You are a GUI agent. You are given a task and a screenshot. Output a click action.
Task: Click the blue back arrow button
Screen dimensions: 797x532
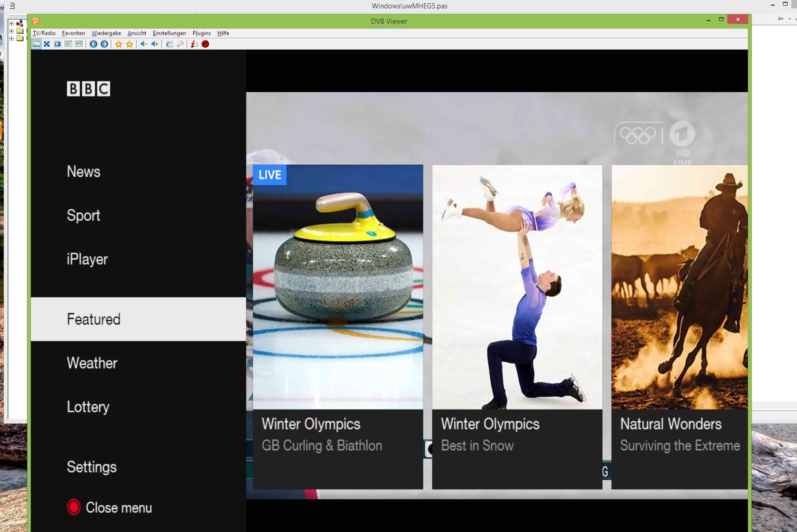tap(93, 44)
